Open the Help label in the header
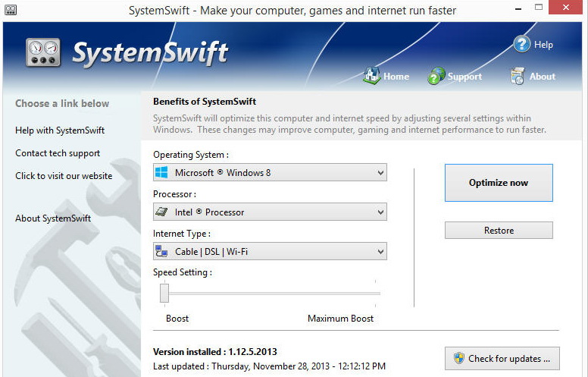 (x=543, y=45)
